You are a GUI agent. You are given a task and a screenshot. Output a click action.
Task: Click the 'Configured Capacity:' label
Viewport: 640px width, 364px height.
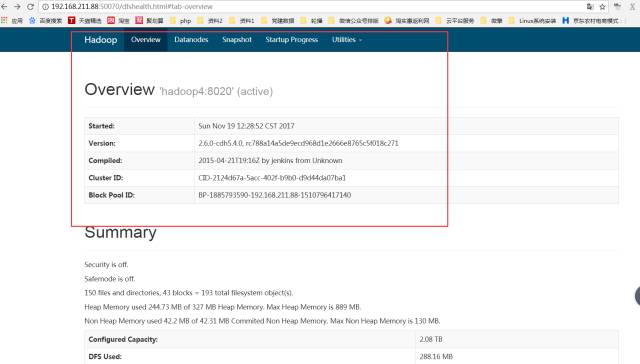tap(123, 339)
